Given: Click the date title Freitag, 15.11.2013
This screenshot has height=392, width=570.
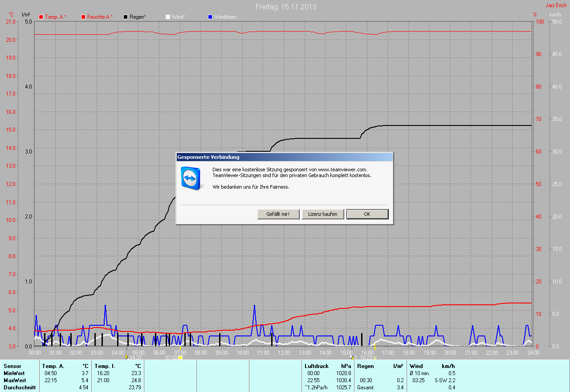Looking at the screenshot, I should 286,7.
